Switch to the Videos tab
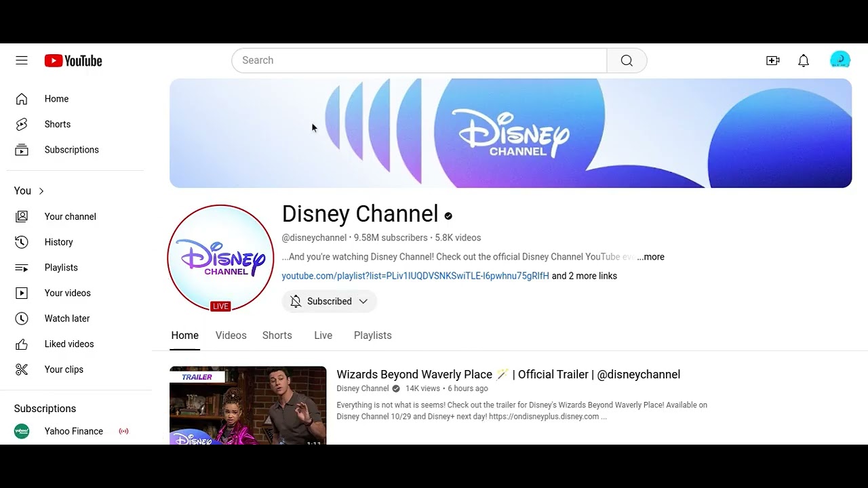Screen dimensions: 868x488 [x=231, y=335]
